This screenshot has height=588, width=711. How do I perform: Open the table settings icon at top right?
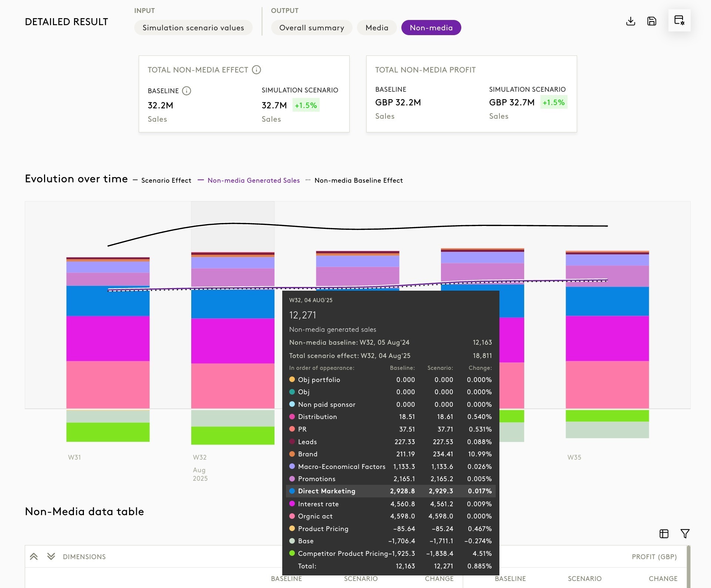[679, 20]
